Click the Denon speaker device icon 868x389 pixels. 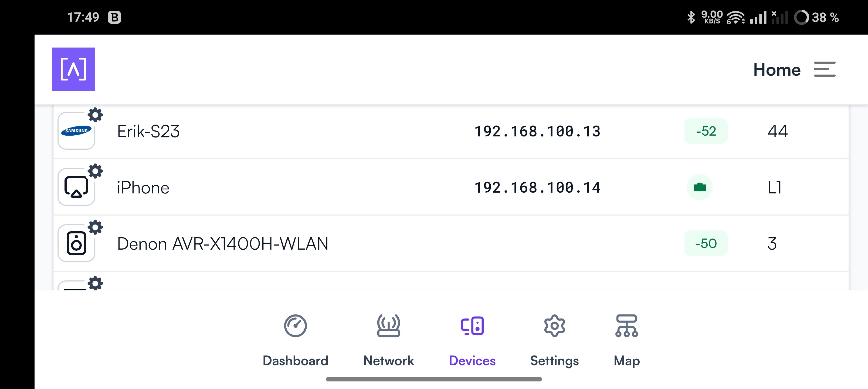(76, 243)
